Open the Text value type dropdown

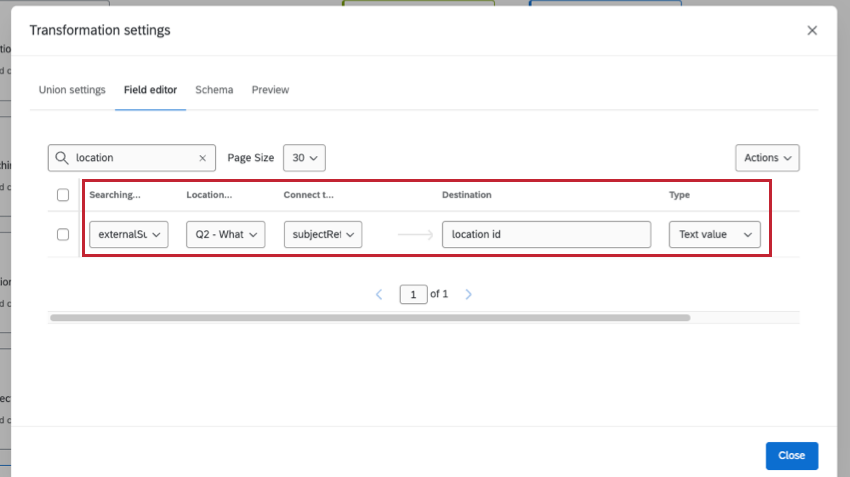714,234
